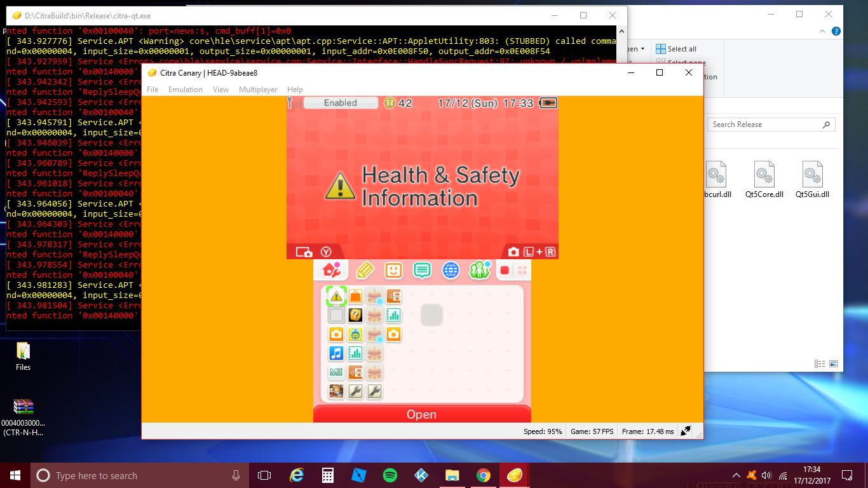868x488 pixels.
Task: Select the empty gray game card slot
Action: click(336, 315)
